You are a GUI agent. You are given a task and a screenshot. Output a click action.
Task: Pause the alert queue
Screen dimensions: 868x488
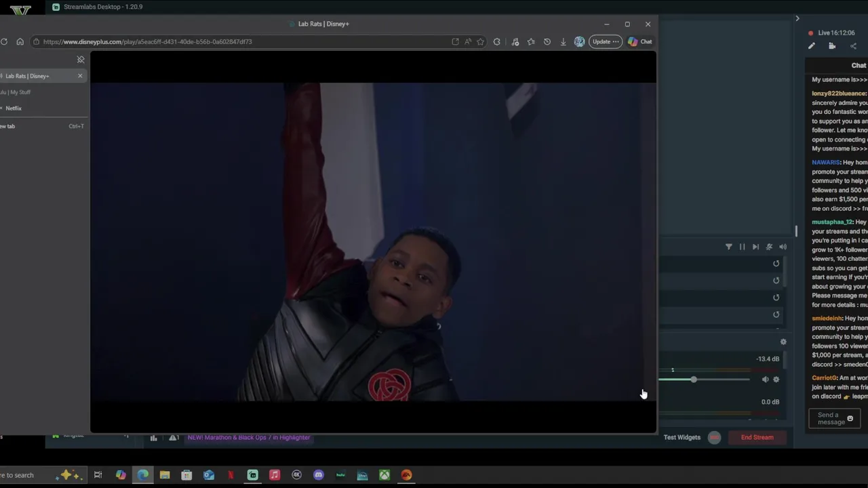[742, 247]
